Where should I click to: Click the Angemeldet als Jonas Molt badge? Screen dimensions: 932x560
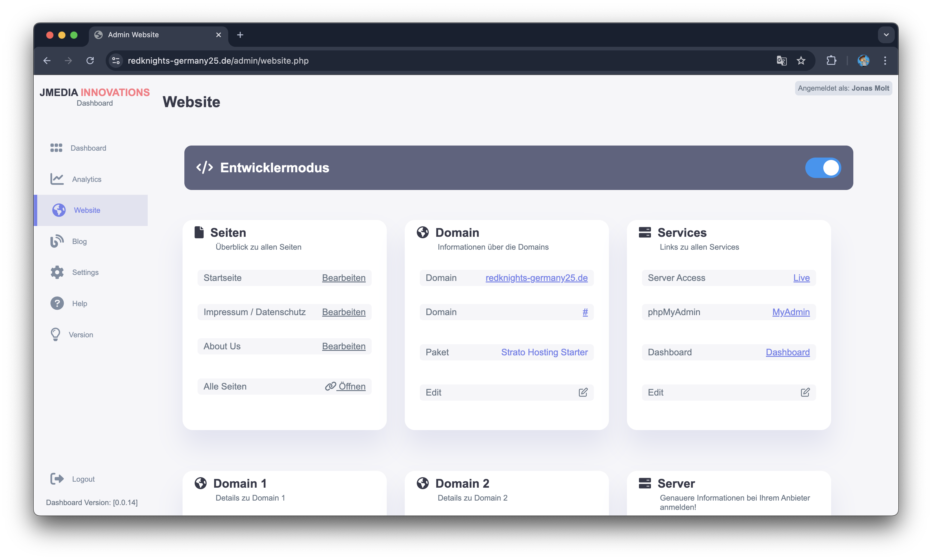click(x=843, y=88)
